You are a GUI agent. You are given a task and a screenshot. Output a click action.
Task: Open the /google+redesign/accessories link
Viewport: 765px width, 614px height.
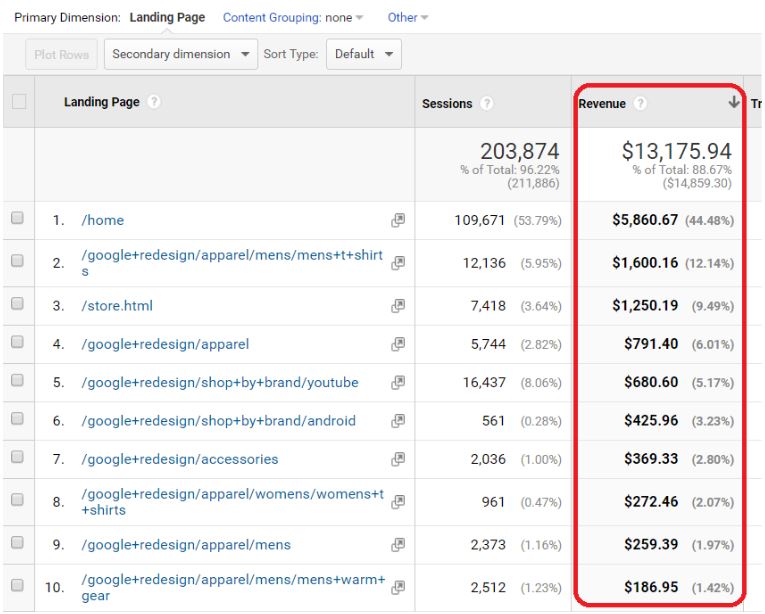(x=180, y=459)
